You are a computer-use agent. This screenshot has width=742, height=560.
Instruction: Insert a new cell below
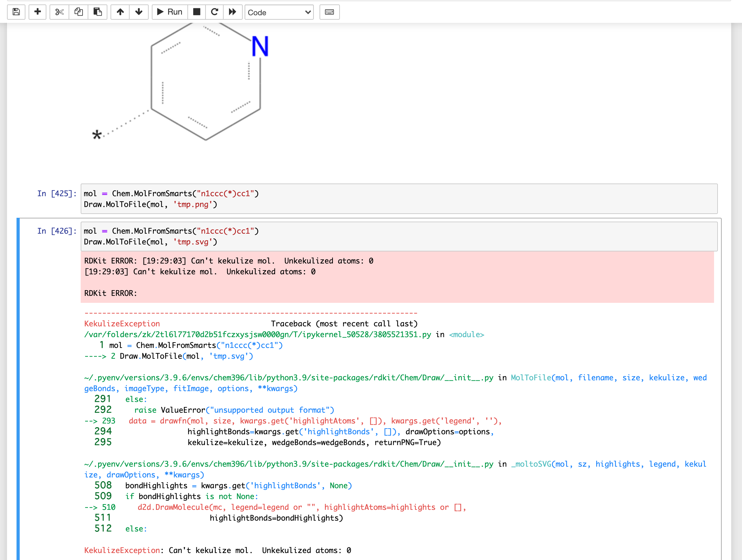click(x=37, y=12)
